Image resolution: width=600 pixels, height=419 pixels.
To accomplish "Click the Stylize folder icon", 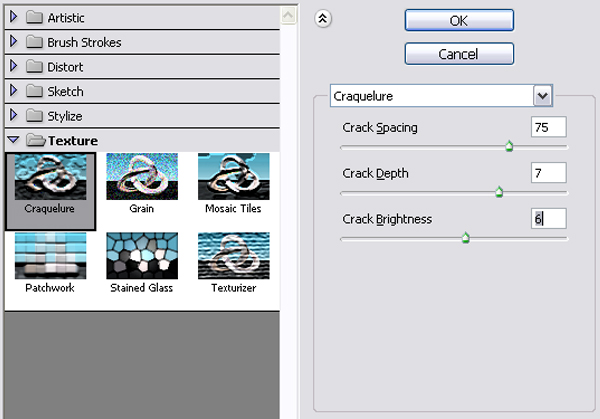I will coord(34,116).
